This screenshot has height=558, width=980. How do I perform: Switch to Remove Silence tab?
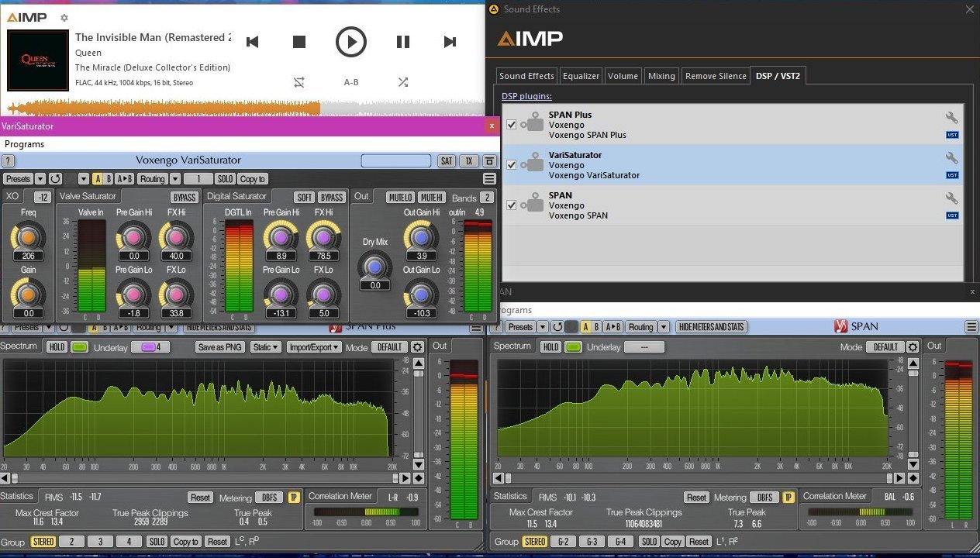(x=716, y=76)
